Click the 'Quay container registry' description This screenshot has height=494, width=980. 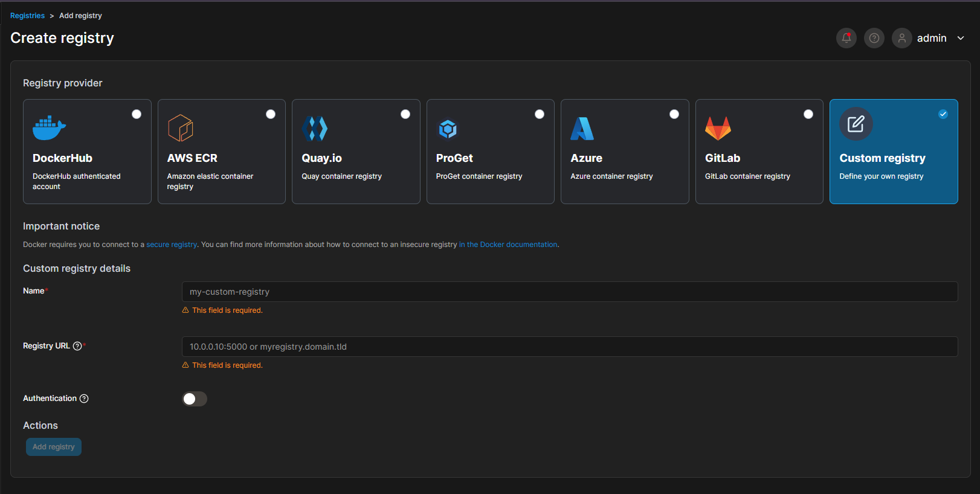342,176
